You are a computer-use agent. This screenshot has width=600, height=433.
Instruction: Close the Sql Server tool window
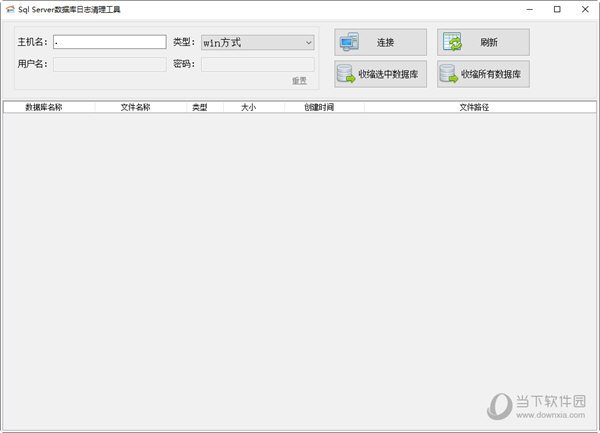point(585,10)
